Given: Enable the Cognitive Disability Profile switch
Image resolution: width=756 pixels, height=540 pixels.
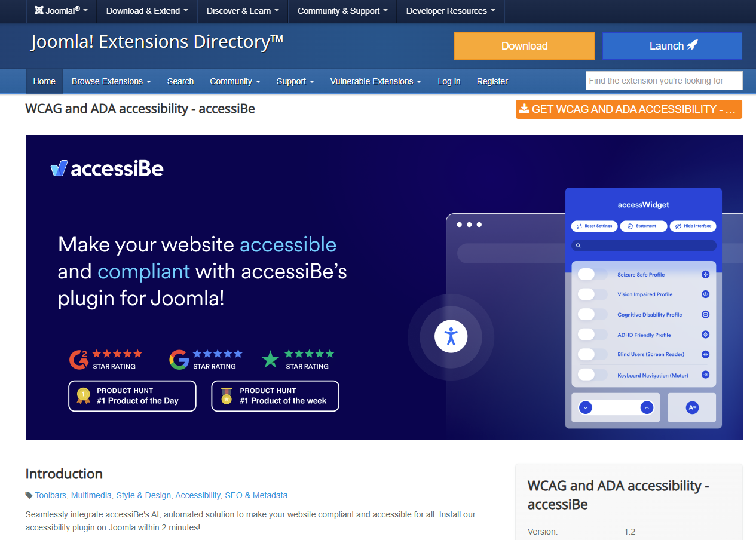Looking at the screenshot, I should (592, 315).
